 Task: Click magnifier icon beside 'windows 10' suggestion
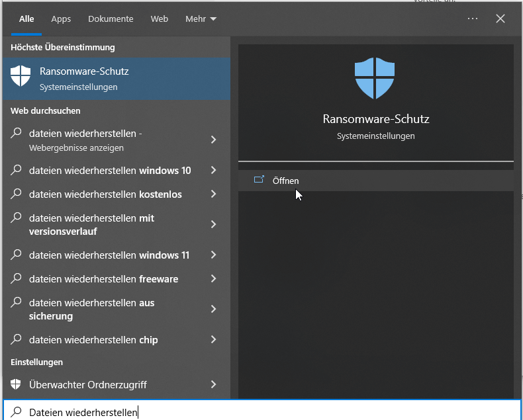[x=16, y=170]
